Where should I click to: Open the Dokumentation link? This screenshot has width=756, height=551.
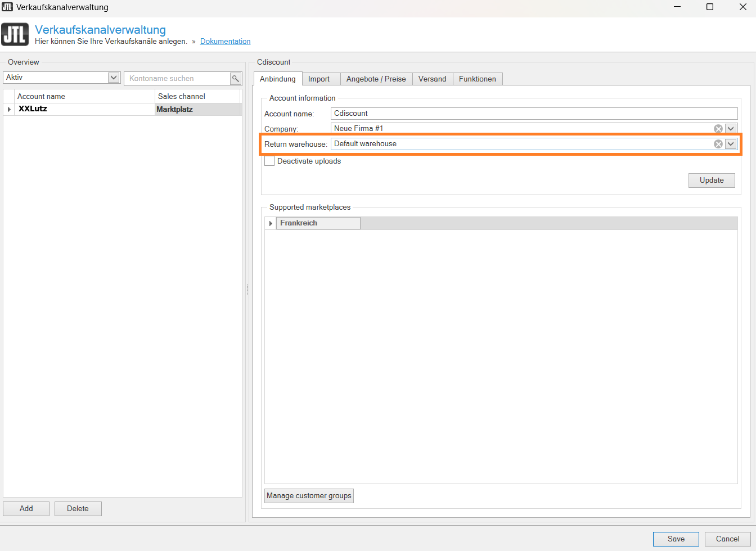[x=225, y=42]
